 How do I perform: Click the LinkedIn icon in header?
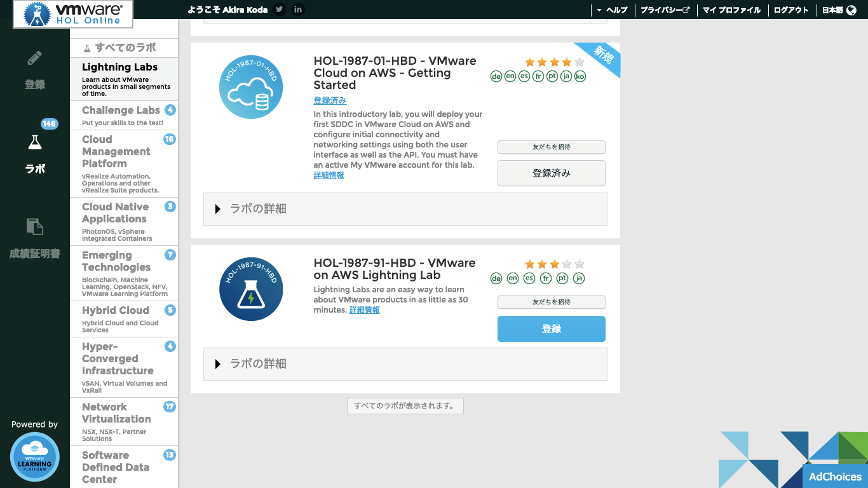[x=298, y=10]
